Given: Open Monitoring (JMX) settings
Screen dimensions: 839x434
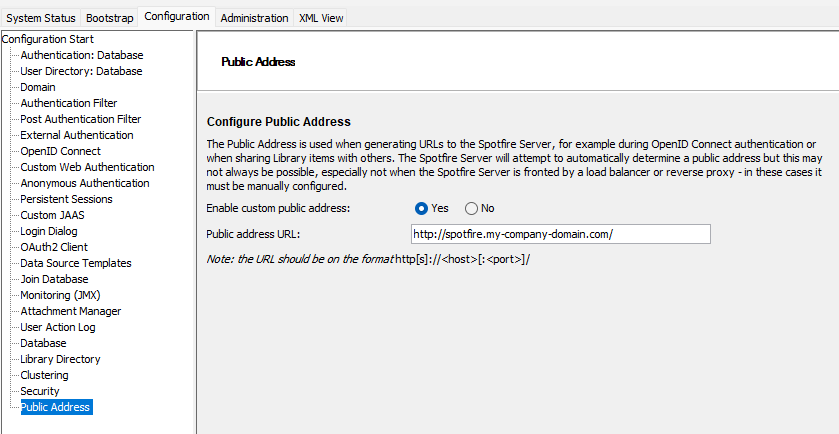Looking at the screenshot, I should click(60, 295).
